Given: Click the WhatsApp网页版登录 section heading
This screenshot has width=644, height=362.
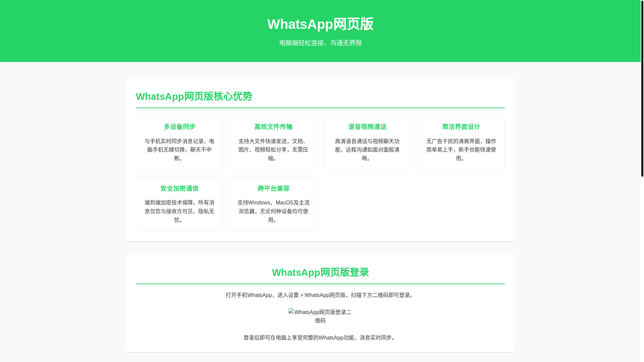Looking at the screenshot, I should tap(320, 273).
